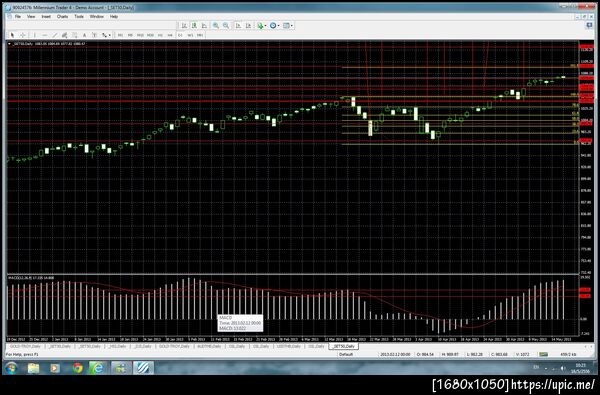Activate the crosshair tool
Image resolution: width=600 pixels, height=395 pixels.
click(x=23, y=35)
